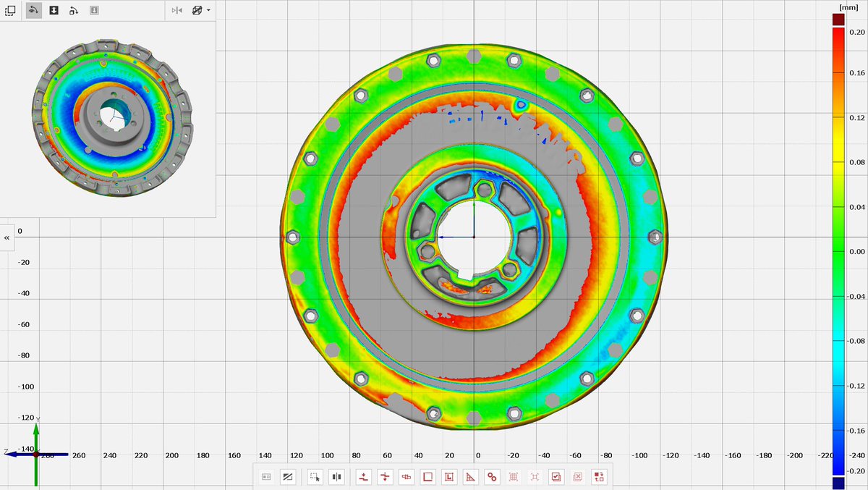Click the caliper distance measurement icon
868x490 pixels.
click(406, 477)
